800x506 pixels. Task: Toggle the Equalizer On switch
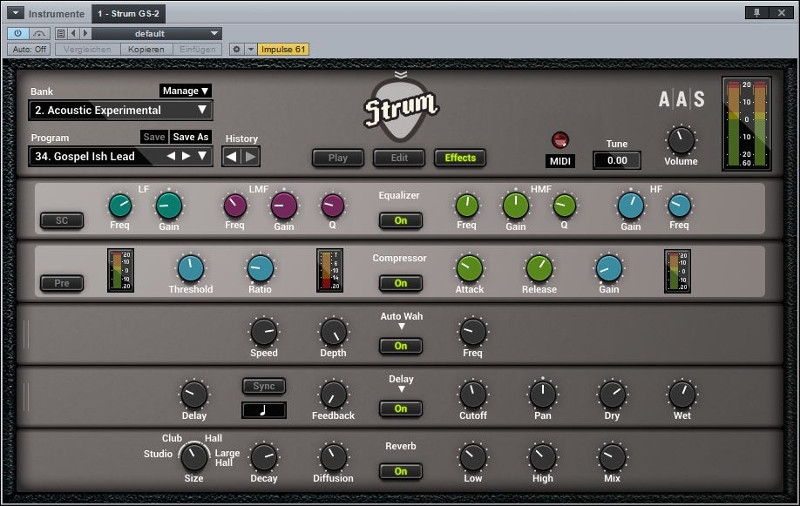click(401, 220)
